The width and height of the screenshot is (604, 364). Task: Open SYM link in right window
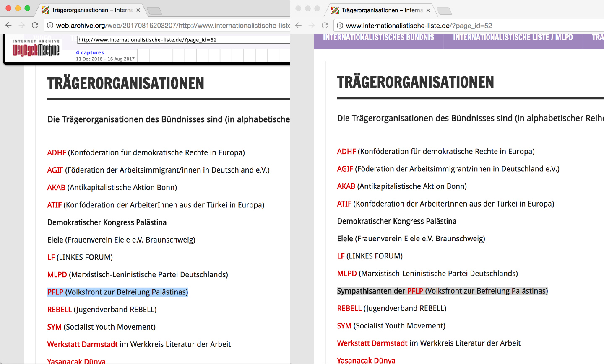(x=344, y=326)
